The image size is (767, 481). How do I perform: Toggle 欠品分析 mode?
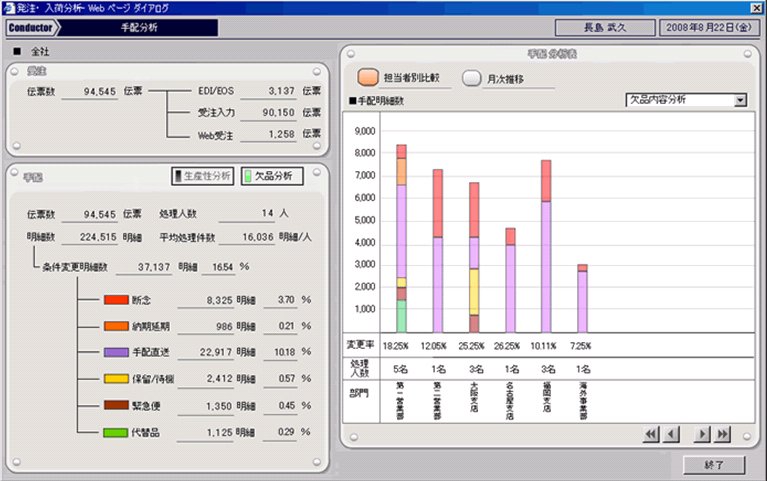(272, 176)
